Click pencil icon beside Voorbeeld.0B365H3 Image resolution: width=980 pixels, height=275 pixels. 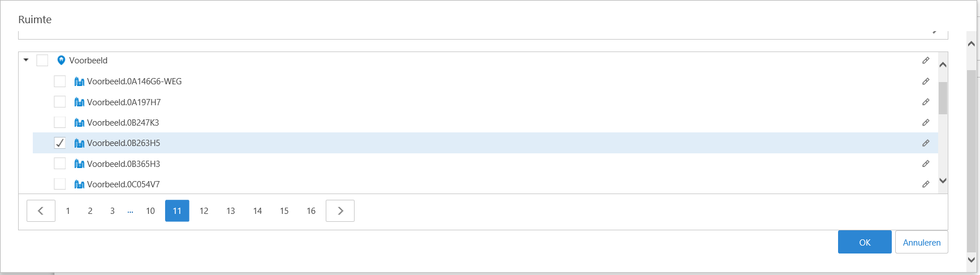coord(926,164)
